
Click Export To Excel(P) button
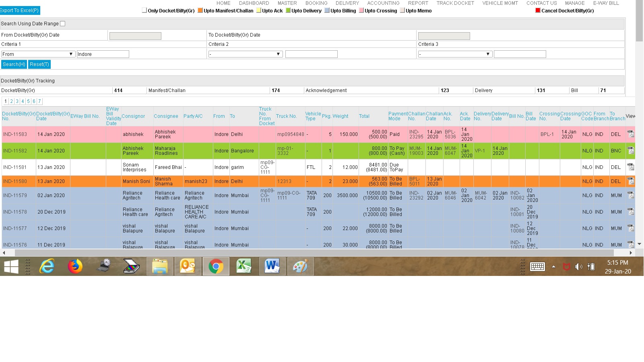[x=20, y=10]
